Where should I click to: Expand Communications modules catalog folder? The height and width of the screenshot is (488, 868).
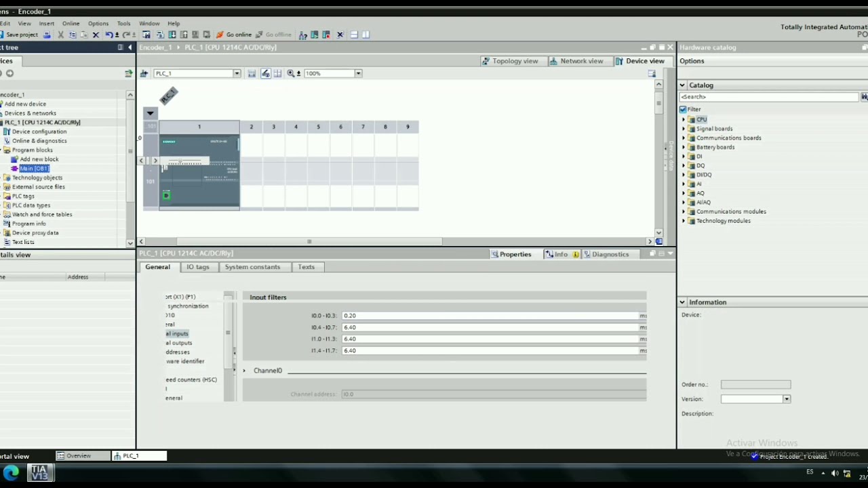684,211
